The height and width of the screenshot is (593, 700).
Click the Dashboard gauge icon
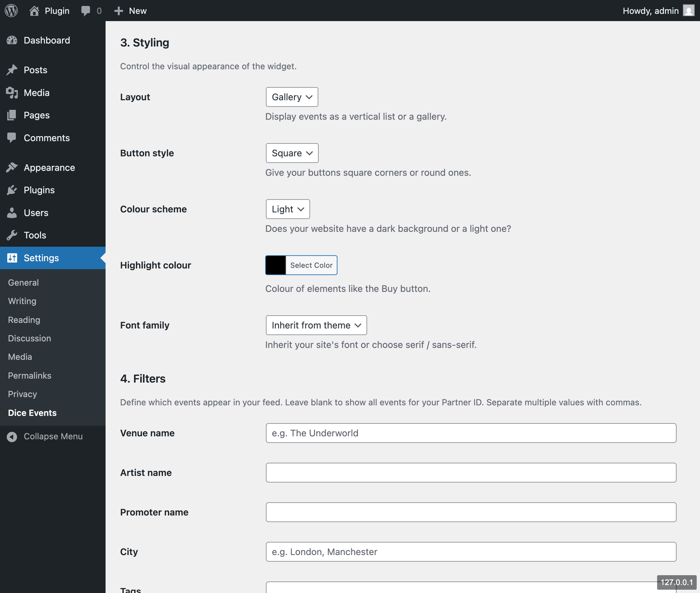point(12,40)
